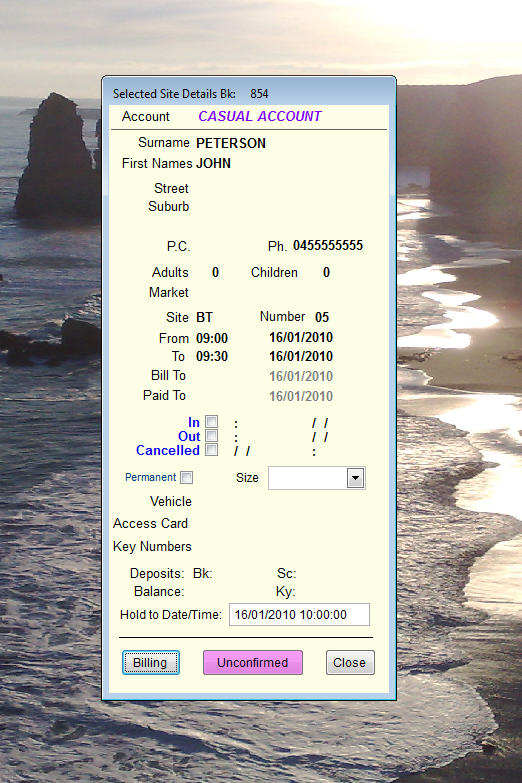Expand the Size dropdown arrow
This screenshot has width=522, height=783.
pos(355,478)
